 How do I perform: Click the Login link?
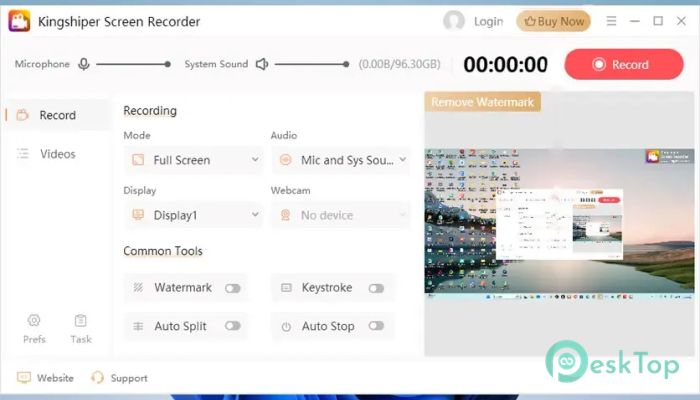point(488,21)
